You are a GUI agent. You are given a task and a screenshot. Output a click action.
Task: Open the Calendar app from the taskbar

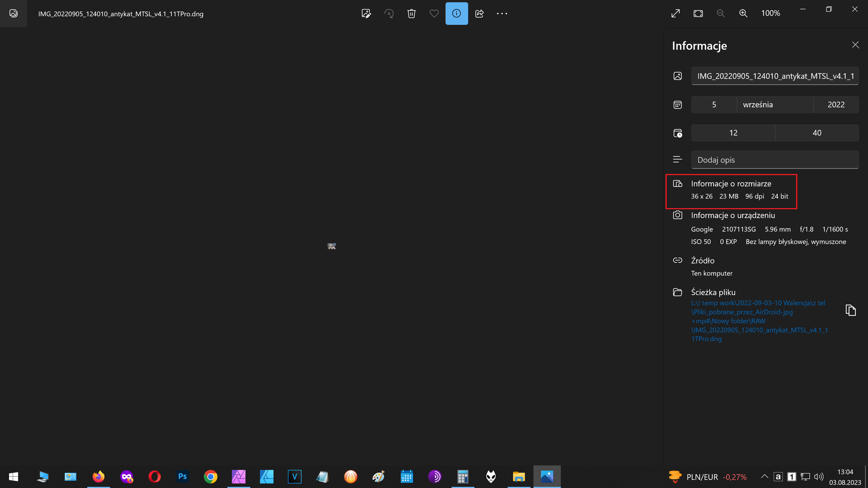tap(407, 476)
